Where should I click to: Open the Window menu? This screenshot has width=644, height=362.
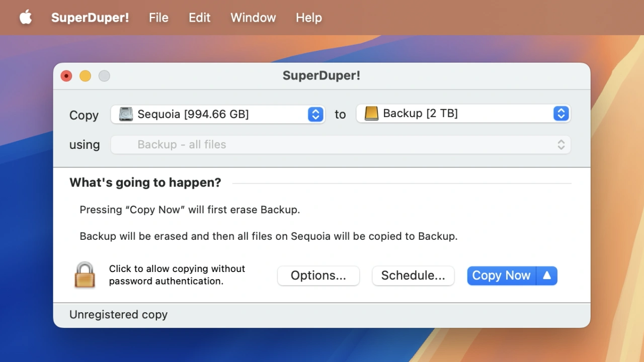(253, 18)
